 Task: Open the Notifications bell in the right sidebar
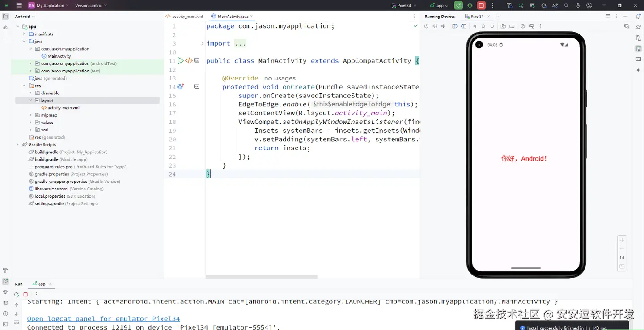[638, 16]
